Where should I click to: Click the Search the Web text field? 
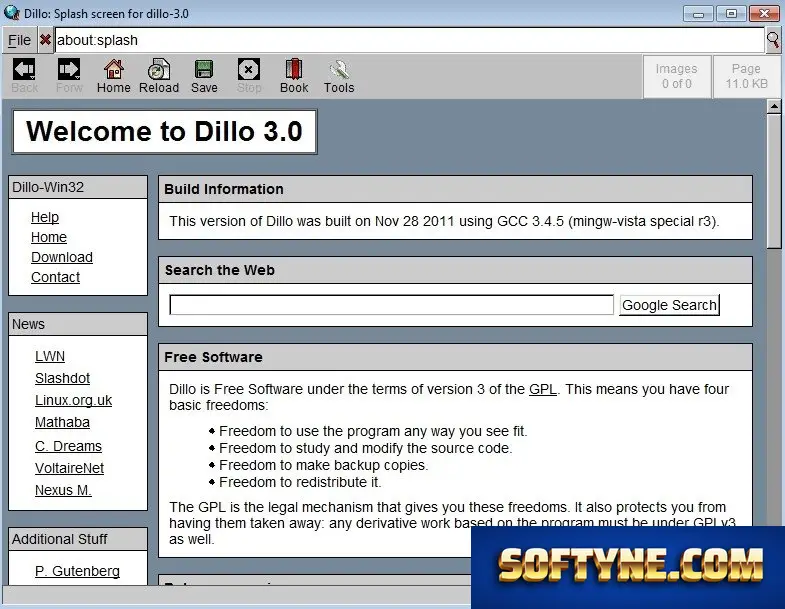point(391,304)
